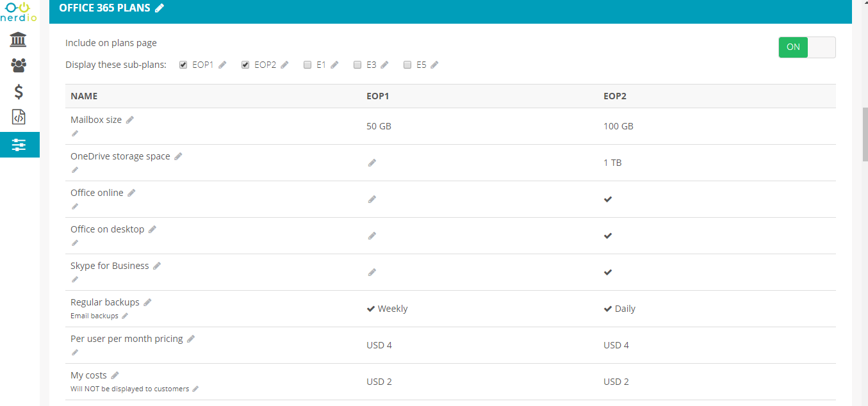Edit description pencil under Office on desktop
The height and width of the screenshot is (406, 868).
click(x=75, y=243)
